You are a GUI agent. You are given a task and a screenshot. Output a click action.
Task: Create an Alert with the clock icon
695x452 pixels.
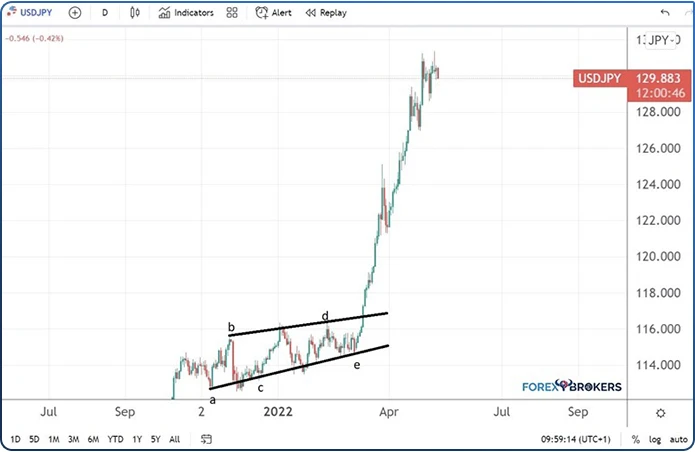(273, 13)
